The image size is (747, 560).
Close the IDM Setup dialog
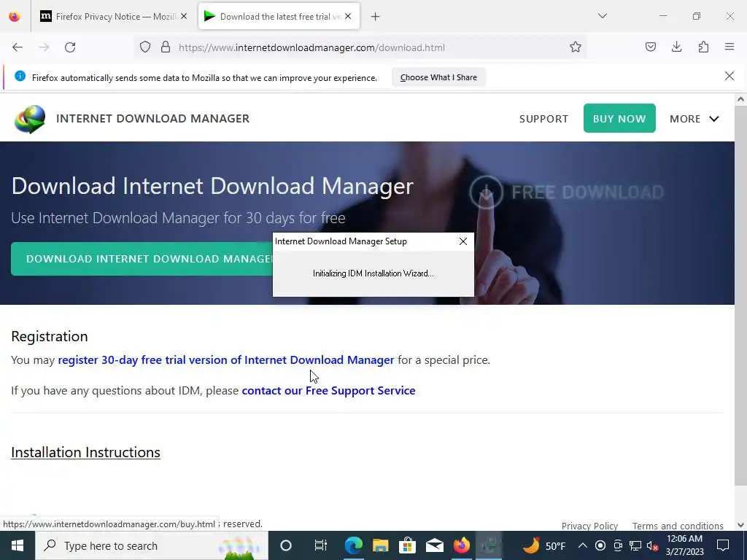462,241
